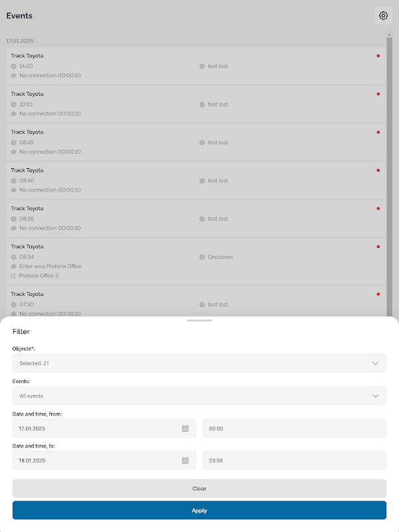Viewport: 399px width, 532px height.
Task: Click geozone icon beside Pretoria Office 2
Action: pos(13,275)
